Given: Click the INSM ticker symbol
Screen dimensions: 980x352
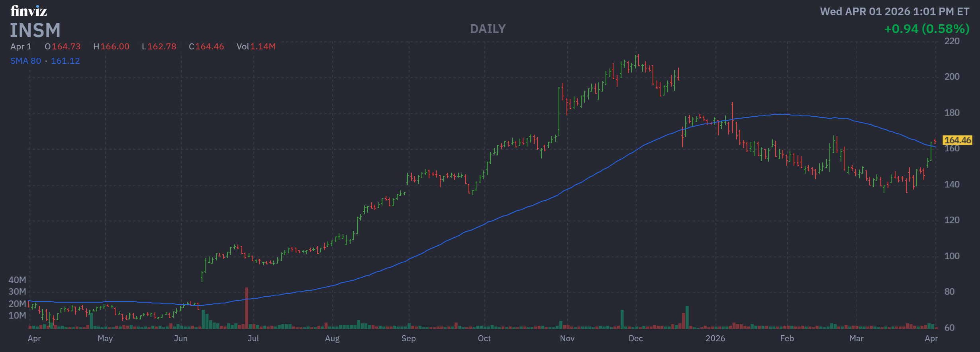Looking at the screenshot, I should pyautogui.click(x=35, y=31).
